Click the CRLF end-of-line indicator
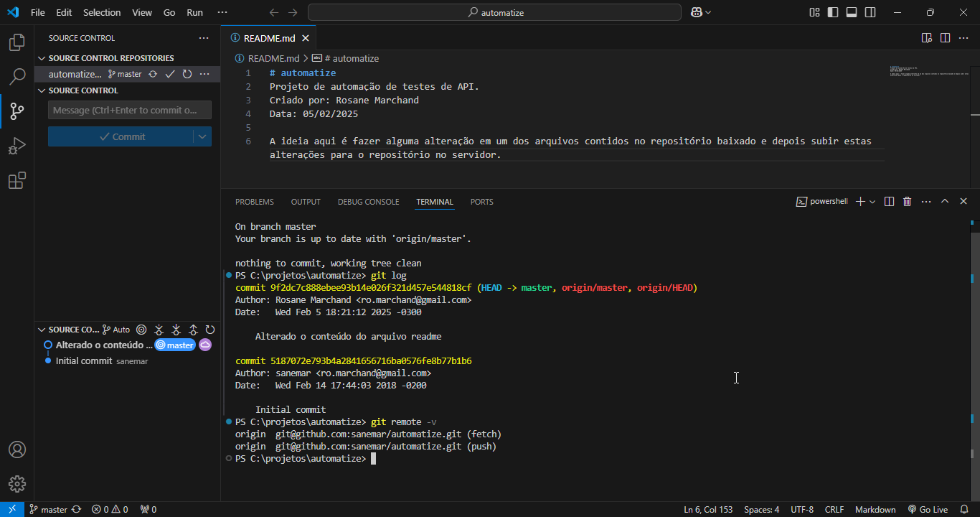Viewport: 980px width, 517px height. (834, 509)
